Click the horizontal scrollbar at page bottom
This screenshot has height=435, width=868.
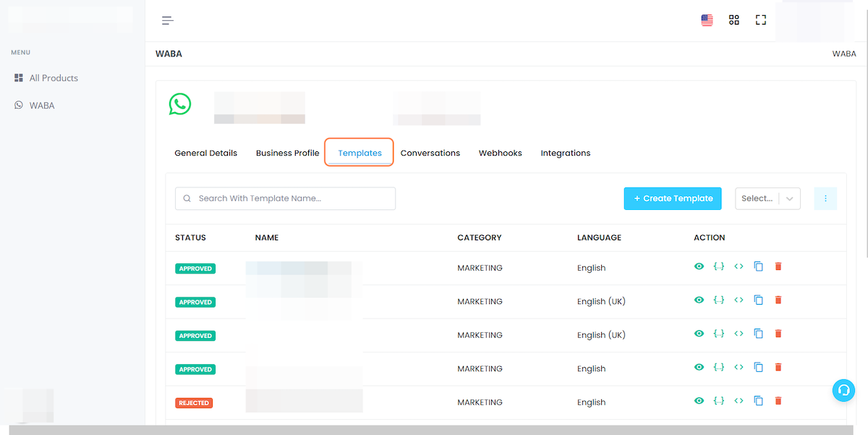(x=430, y=430)
